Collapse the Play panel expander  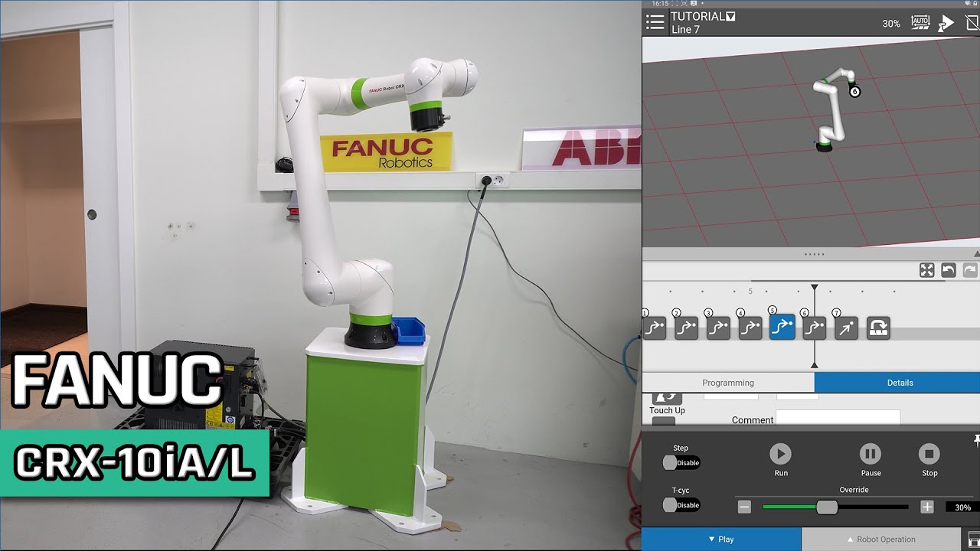[720, 539]
